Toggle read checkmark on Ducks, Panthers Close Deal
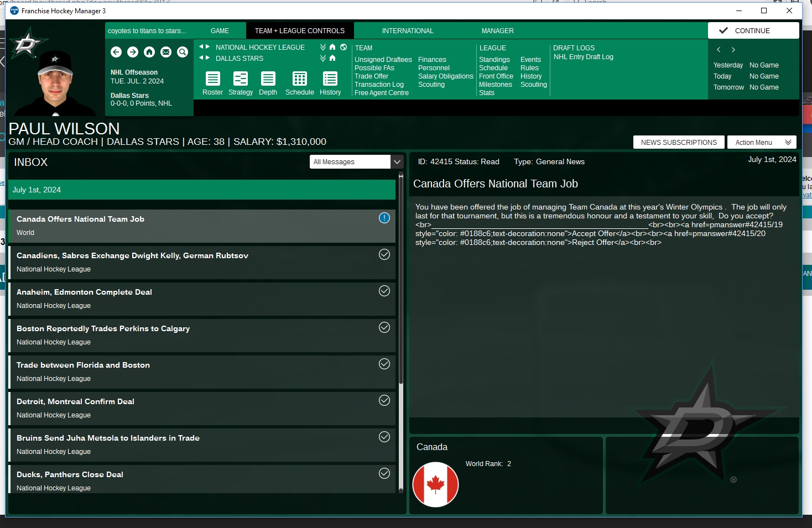The height and width of the screenshot is (528, 812). [x=384, y=473]
